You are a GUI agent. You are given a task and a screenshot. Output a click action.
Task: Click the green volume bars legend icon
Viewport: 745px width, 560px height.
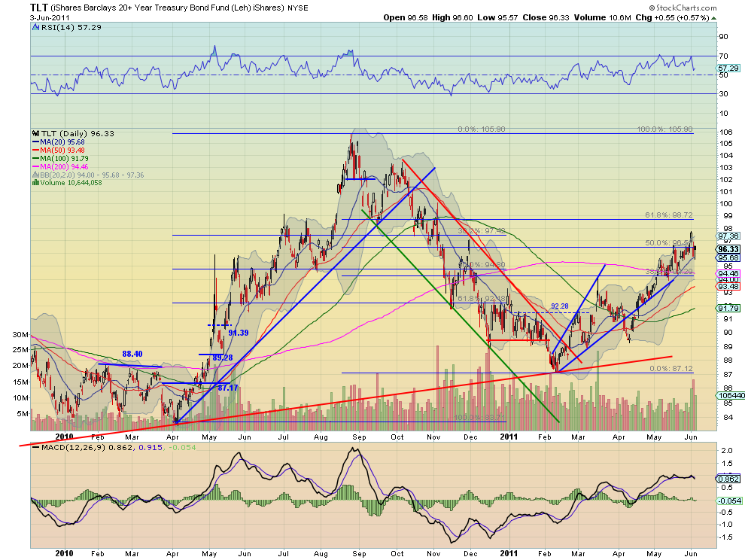35,183
